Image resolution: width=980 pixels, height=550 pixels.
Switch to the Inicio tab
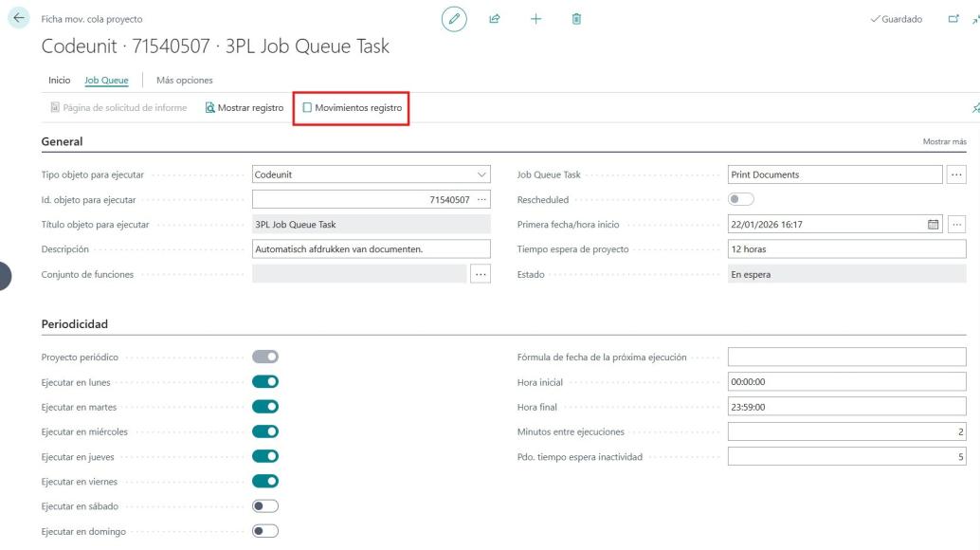tap(60, 80)
